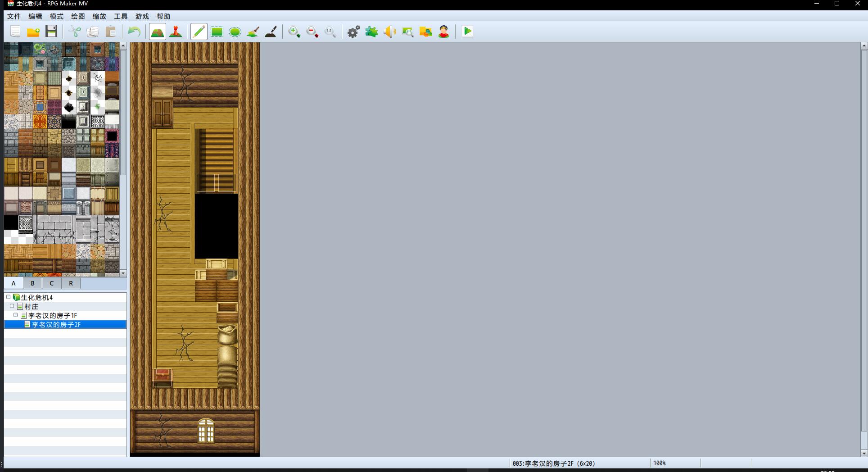The height and width of the screenshot is (472, 868).
Task: Open the Resource Manager icon
Action: (x=426, y=32)
